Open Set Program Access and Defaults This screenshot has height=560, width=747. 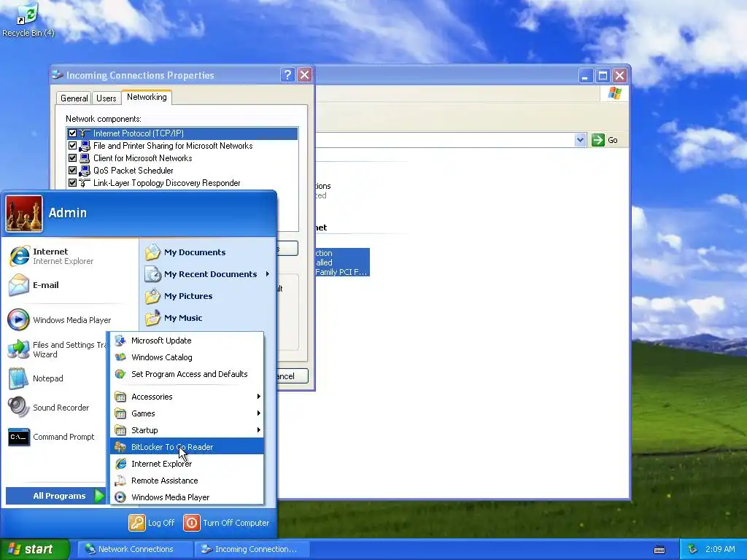187,374
